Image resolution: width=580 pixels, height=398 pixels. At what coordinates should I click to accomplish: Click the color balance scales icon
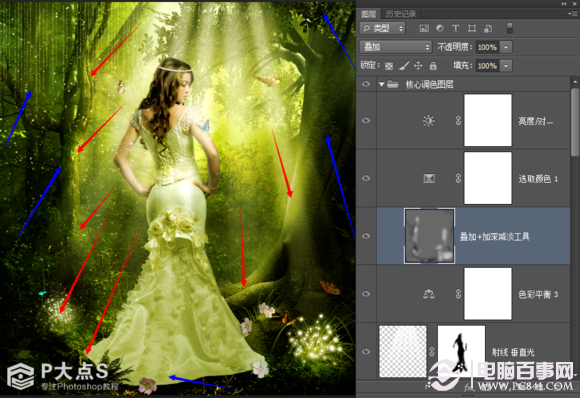point(429,294)
